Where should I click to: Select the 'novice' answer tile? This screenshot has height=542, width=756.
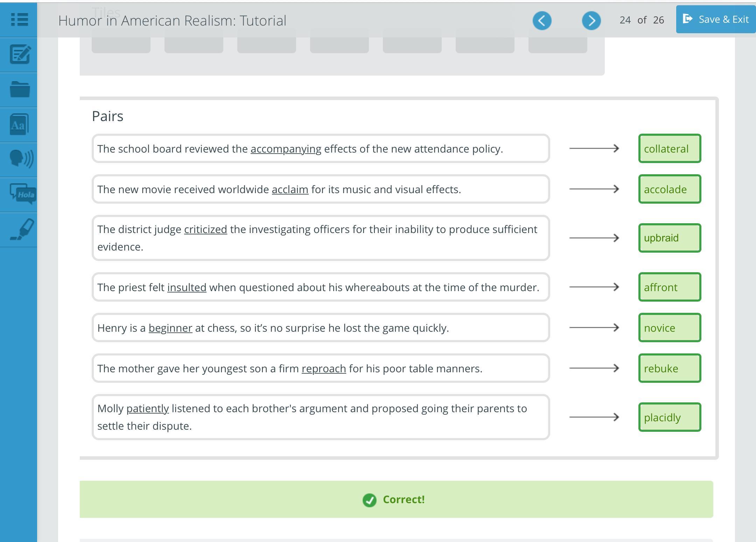coord(669,328)
